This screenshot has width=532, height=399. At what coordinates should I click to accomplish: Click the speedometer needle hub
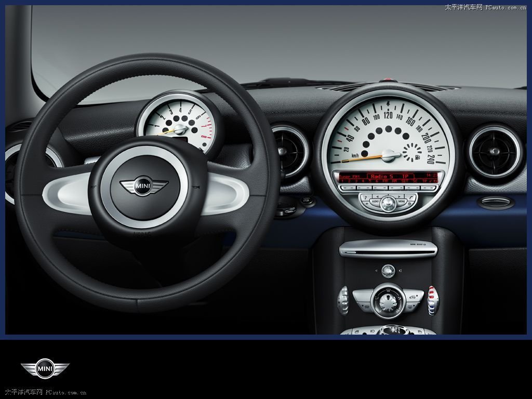389,156
